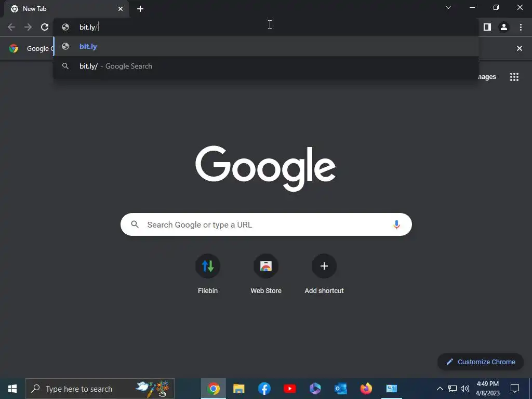The height and width of the screenshot is (399, 532).
Task: Open Chrome from the taskbar
Action: (214, 389)
